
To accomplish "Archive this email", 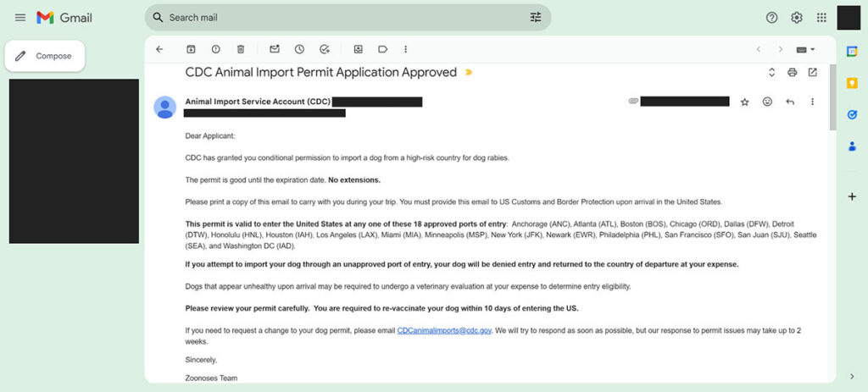I will point(191,49).
